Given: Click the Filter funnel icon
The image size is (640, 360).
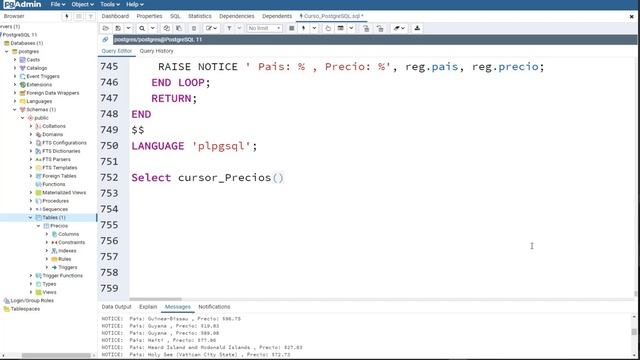Looking at the screenshot, I should (x=229, y=28).
